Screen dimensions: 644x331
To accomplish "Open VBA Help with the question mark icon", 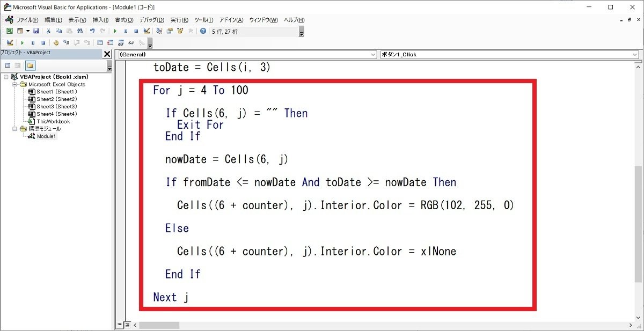I will click(x=203, y=31).
